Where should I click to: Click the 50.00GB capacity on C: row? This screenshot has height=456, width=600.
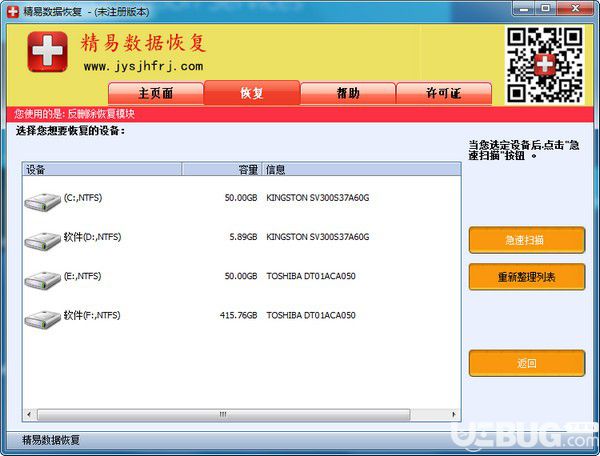241,198
